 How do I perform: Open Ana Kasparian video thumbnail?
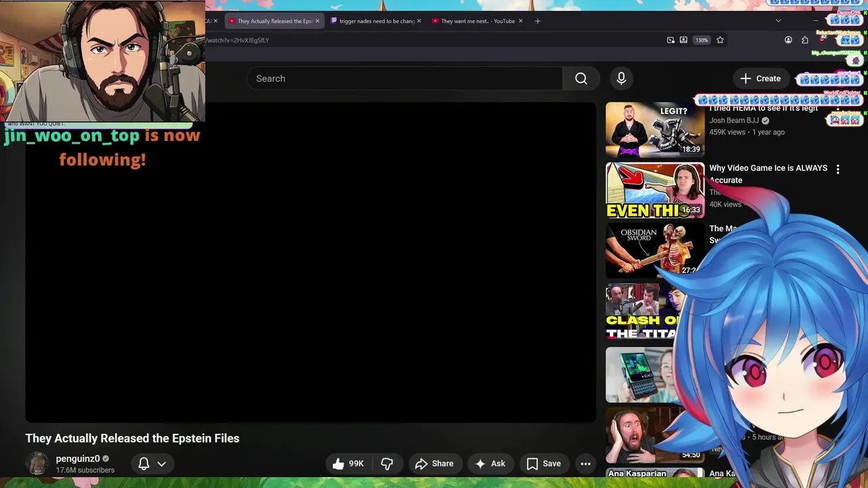click(655, 473)
